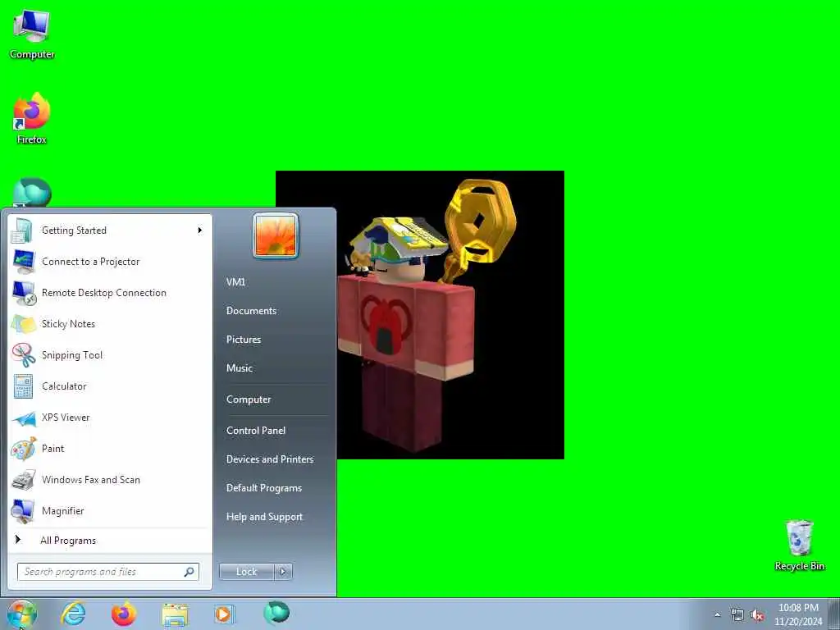
Task: Expand the Getting Started submenu arrow
Action: click(200, 231)
